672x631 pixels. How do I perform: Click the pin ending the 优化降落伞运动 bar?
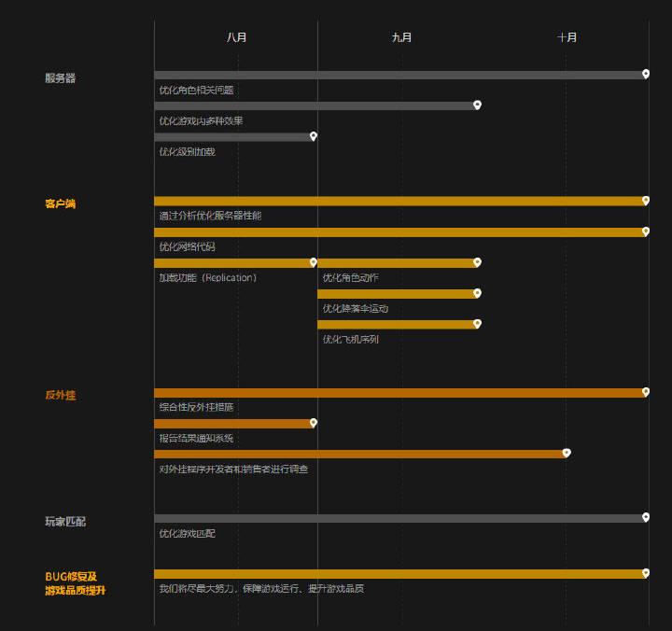pyautogui.click(x=477, y=293)
